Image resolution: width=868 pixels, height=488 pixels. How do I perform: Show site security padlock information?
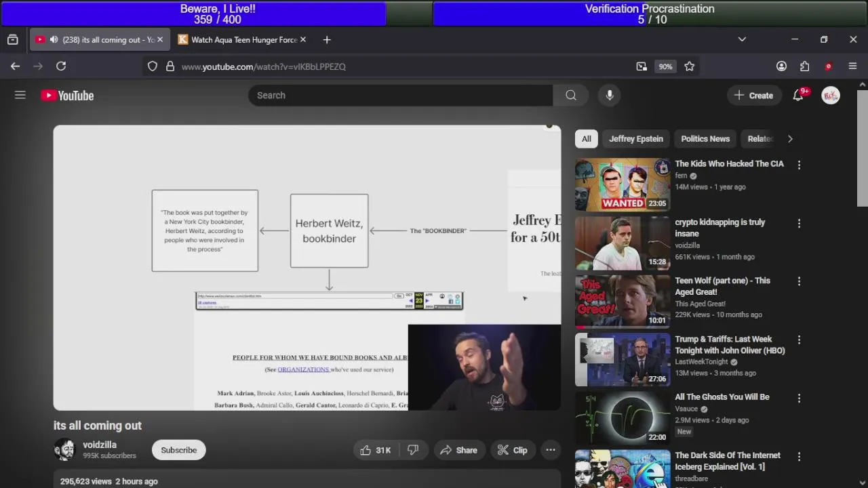(170, 66)
